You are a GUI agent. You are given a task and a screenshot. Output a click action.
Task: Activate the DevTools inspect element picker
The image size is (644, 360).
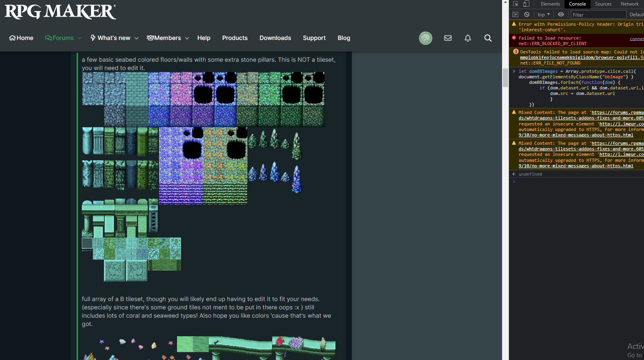(516, 4)
